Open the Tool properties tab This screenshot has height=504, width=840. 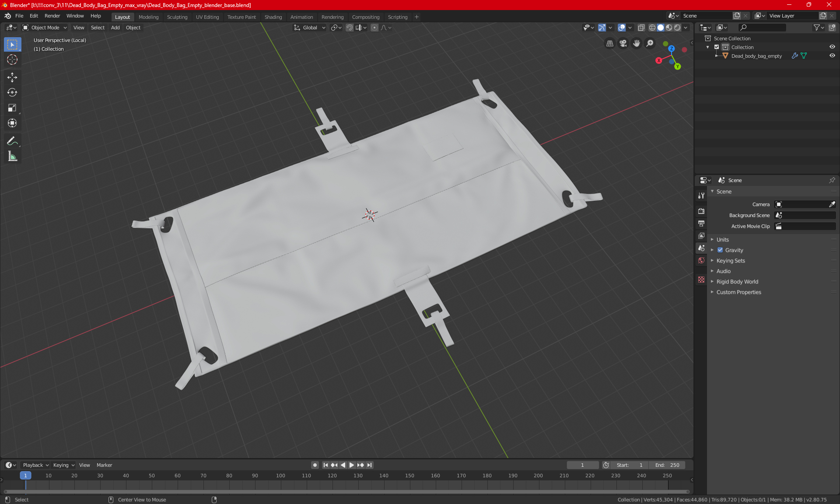pos(701,196)
